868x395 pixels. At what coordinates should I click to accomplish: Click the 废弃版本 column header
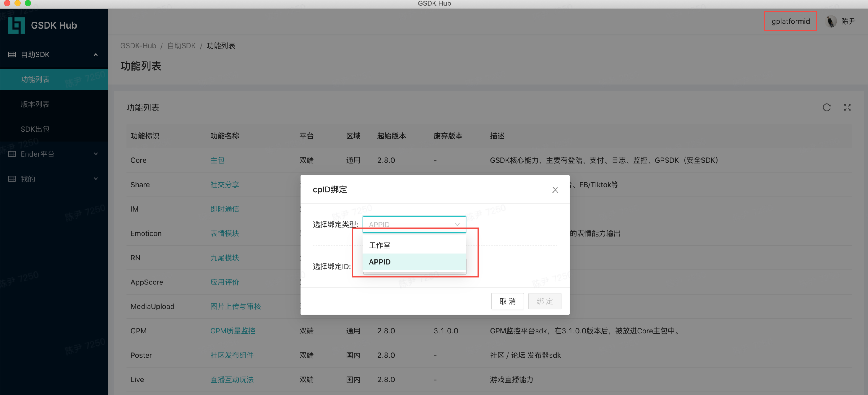click(x=448, y=136)
